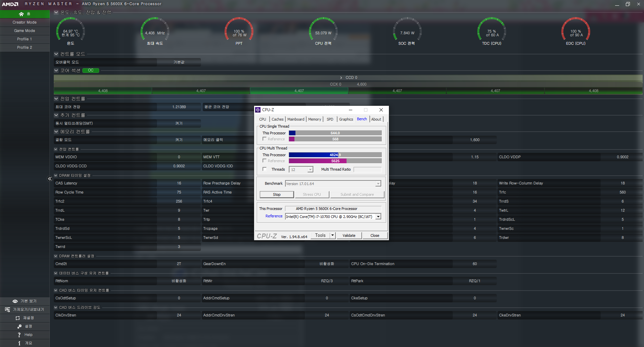Screen dimensions: 644x347
Task: Enable Multi Thread Reference checkbox
Action: point(265,161)
